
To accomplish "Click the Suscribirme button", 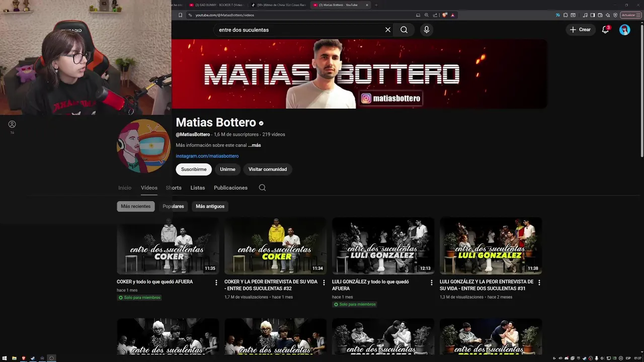I will (194, 169).
